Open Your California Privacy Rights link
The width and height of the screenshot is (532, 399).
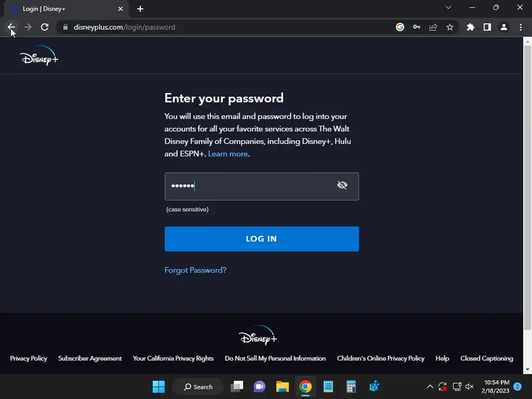click(173, 358)
